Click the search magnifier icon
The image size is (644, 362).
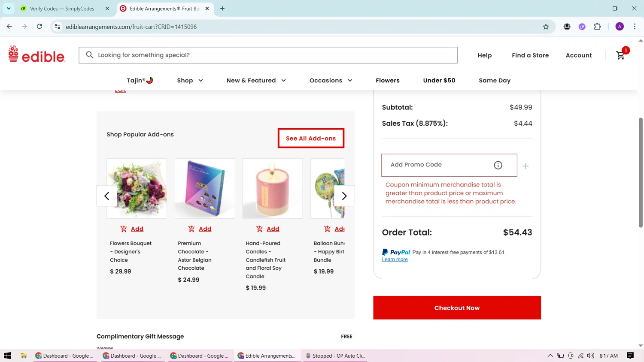(89, 55)
